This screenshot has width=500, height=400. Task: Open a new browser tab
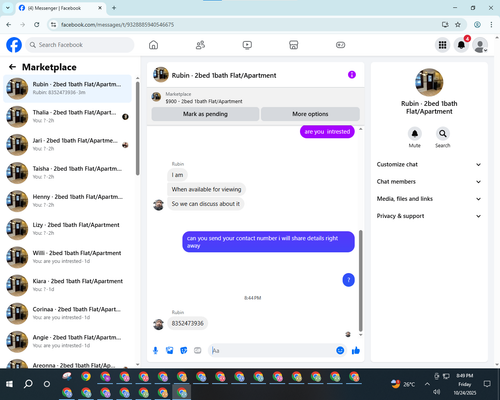pos(114,8)
